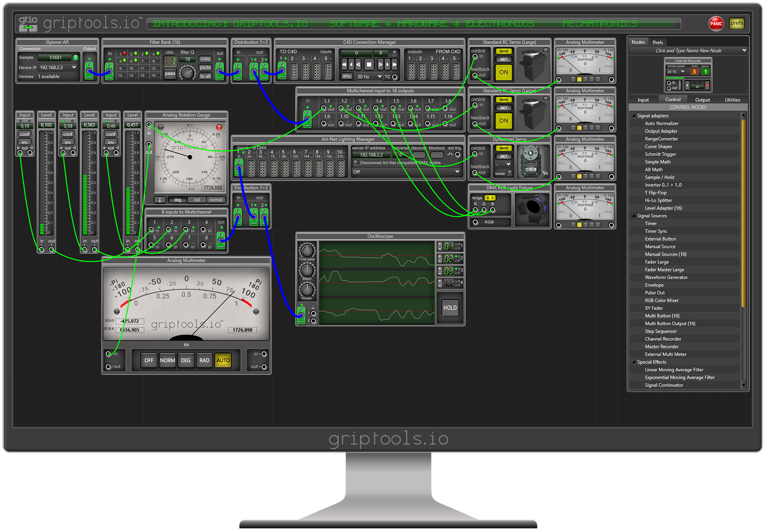Click 'to all' in Filter Bank
Viewport: 765px width, 532px height.
click(x=205, y=76)
